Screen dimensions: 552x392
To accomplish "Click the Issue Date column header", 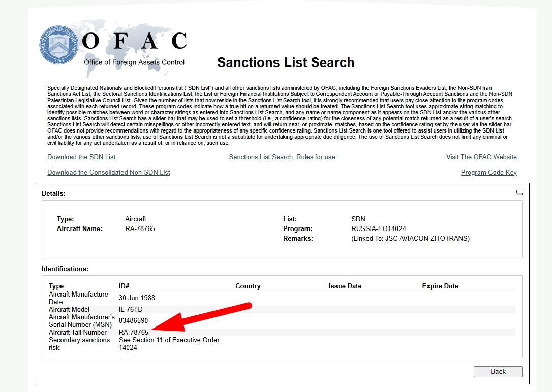I will (x=345, y=286).
